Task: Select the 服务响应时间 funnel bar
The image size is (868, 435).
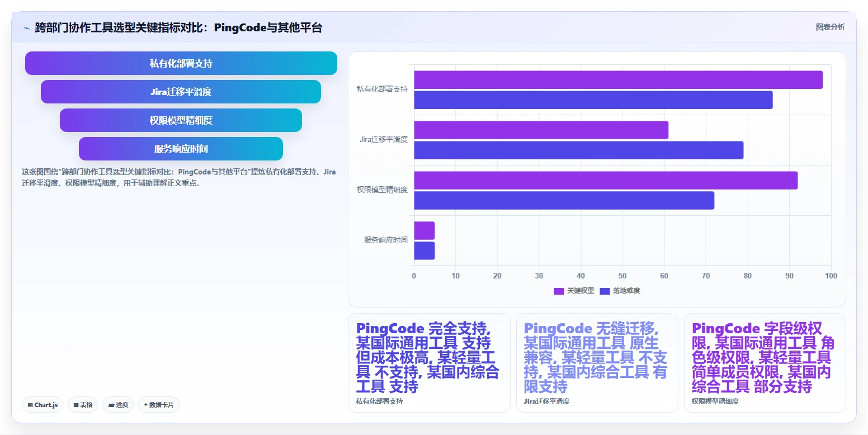Action: pyautogui.click(x=181, y=149)
